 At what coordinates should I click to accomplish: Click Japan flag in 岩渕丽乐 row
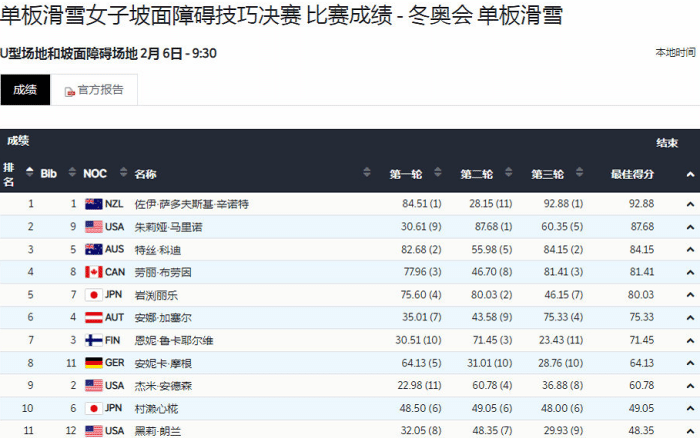[93, 295]
